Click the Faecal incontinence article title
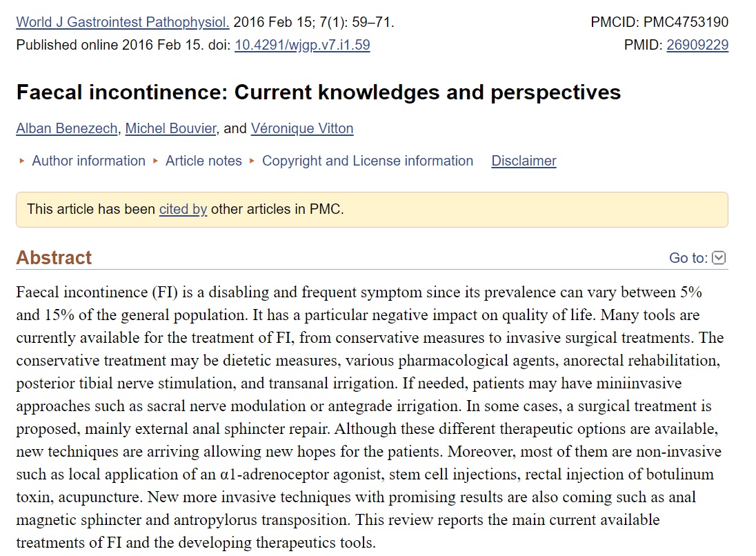The image size is (756, 556). point(318,92)
